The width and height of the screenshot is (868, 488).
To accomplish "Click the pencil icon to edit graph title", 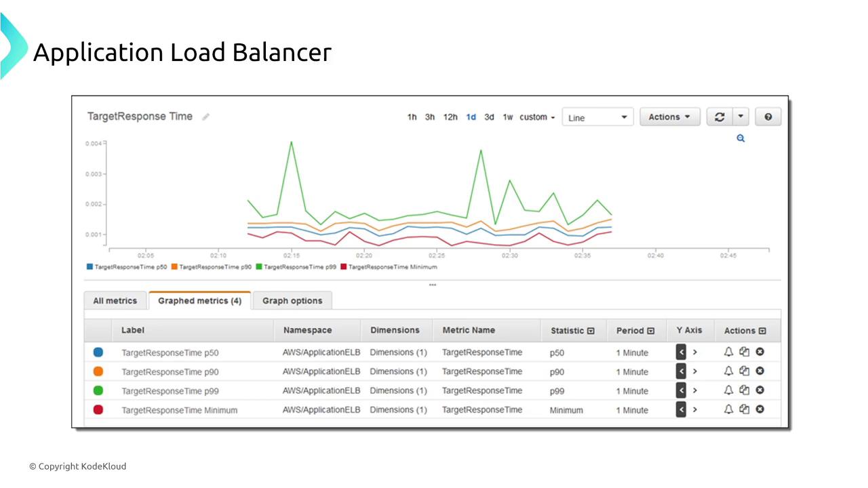I will coord(205,117).
